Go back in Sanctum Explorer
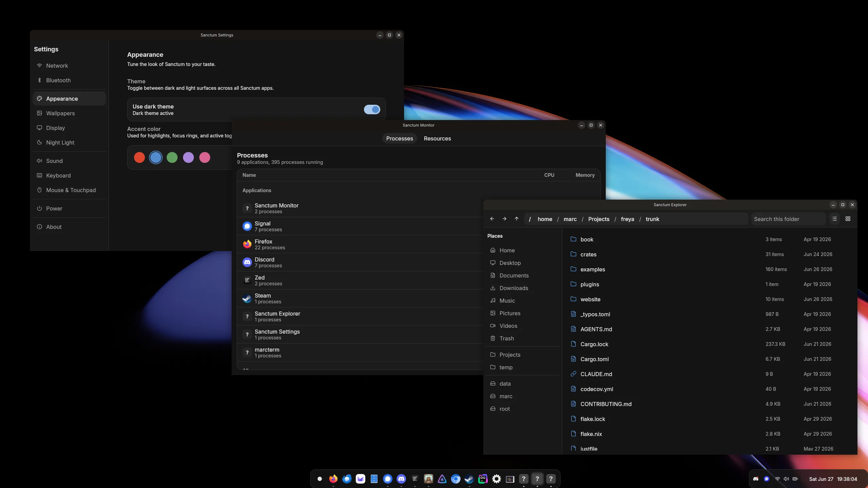The image size is (868, 488). (492, 219)
